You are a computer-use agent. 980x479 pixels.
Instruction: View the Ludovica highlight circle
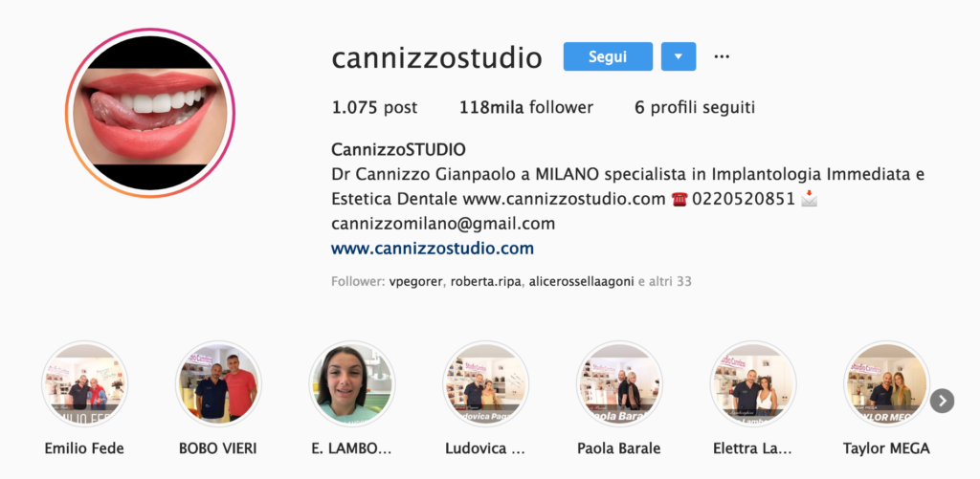point(485,383)
